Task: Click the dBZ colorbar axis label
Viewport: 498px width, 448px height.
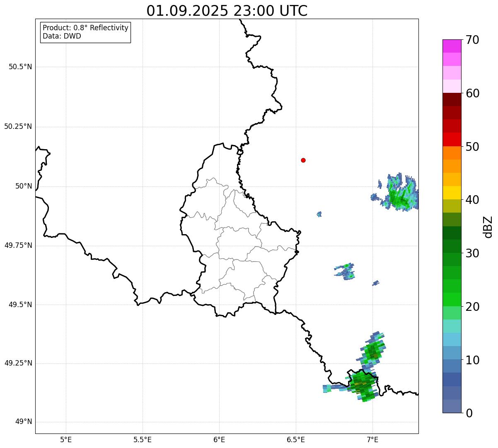Action: click(x=488, y=227)
